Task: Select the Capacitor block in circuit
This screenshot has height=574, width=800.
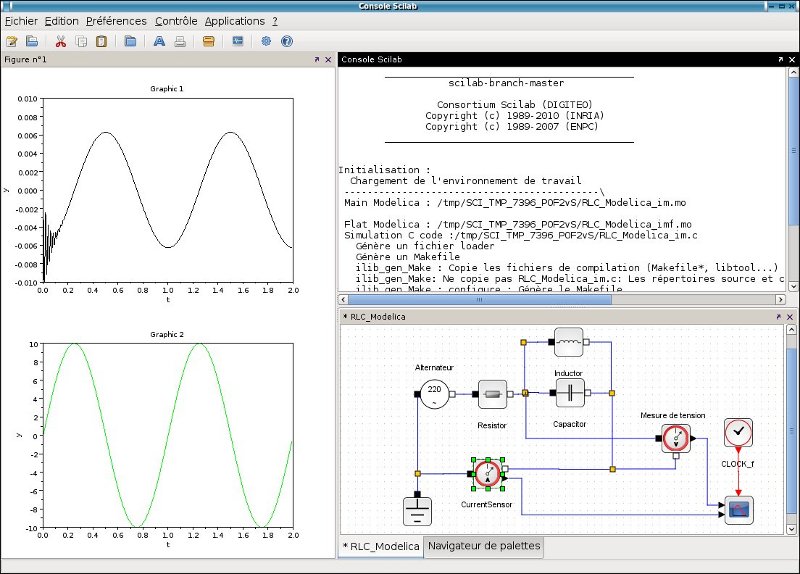Action: (568, 393)
